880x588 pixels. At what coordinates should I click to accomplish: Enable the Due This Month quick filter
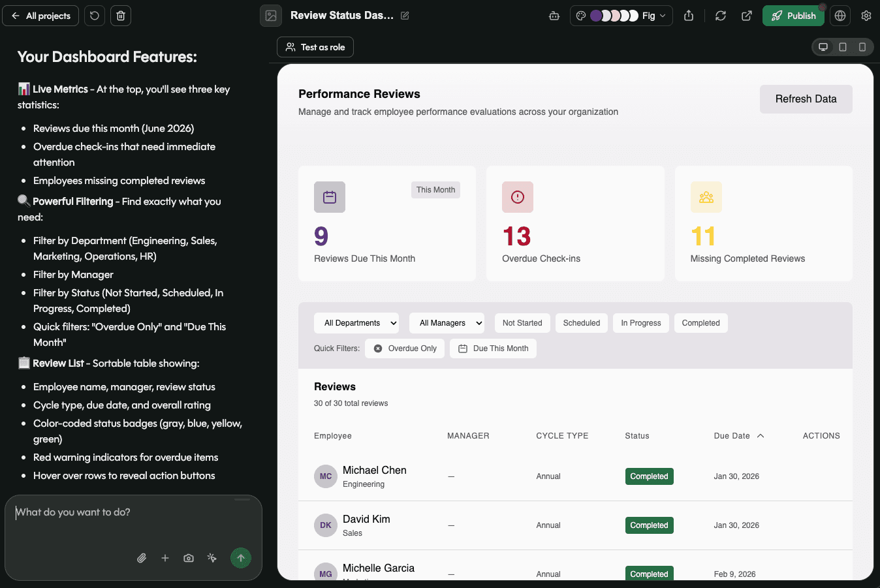pos(493,348)
